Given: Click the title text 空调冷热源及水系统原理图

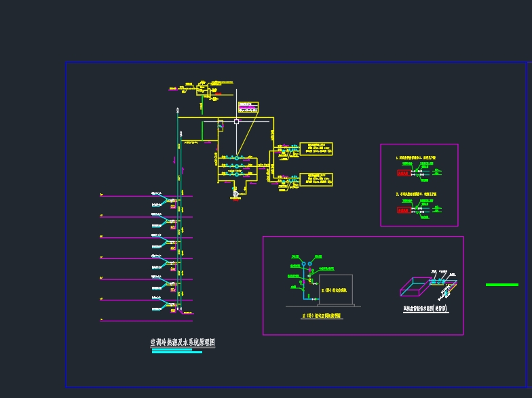Looking at the screenshot, I should pyautogui.click(x=183, y=342).
